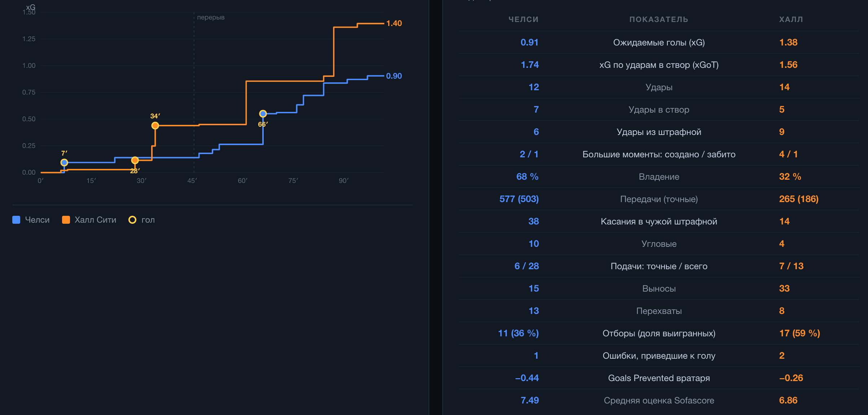Toggle the orange Халл Сити legend swatch
The image size is (868, 415).
pos(66,220)
